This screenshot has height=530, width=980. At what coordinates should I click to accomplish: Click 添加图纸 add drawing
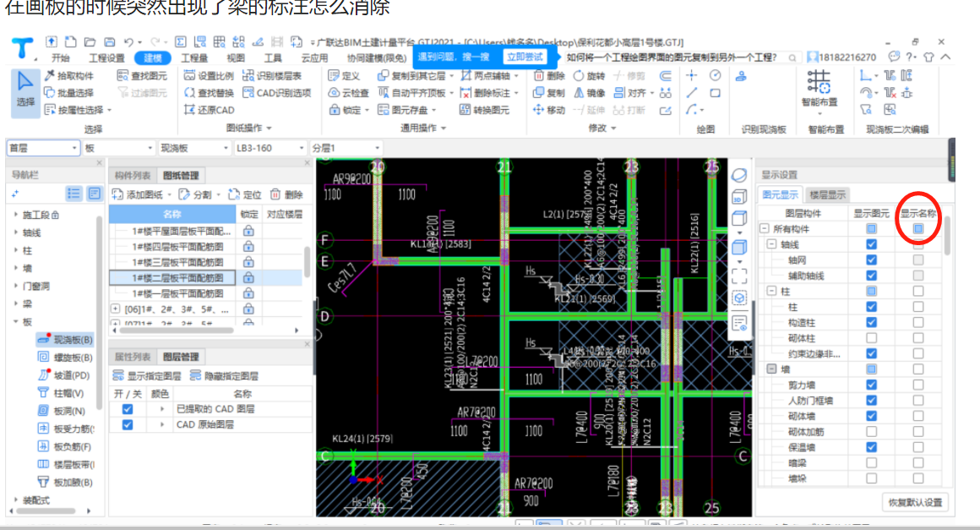pos(138,194)
